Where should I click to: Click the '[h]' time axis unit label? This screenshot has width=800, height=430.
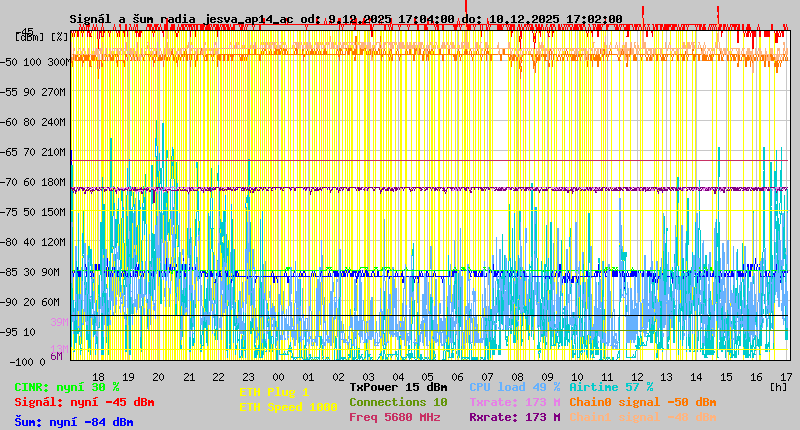point(779,387)
